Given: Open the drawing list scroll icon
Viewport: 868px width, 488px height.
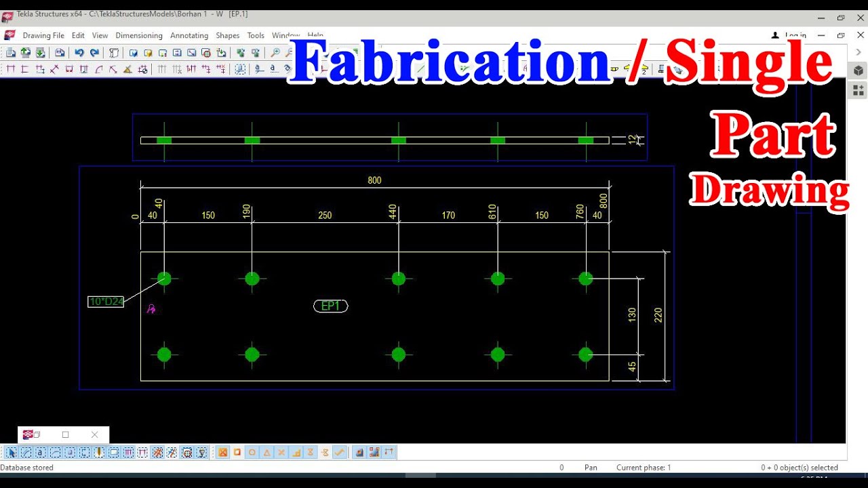Looking at the screenshot, I should [114, 53].
